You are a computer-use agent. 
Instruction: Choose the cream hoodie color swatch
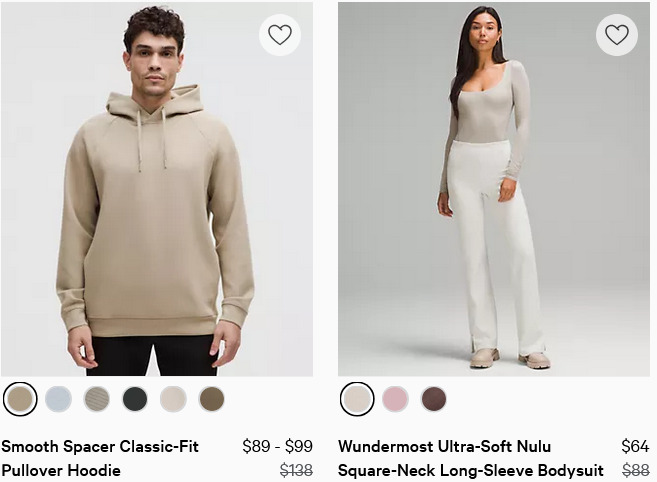pos(173,399)
